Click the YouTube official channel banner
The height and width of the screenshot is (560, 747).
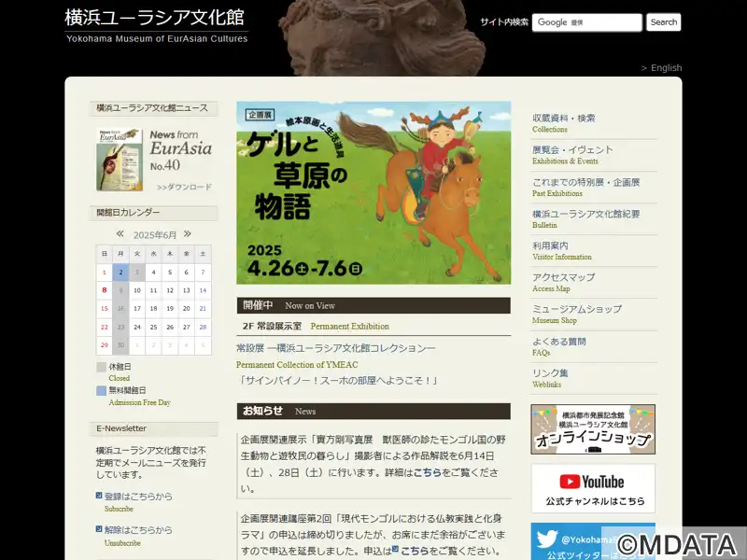(593, 488)
